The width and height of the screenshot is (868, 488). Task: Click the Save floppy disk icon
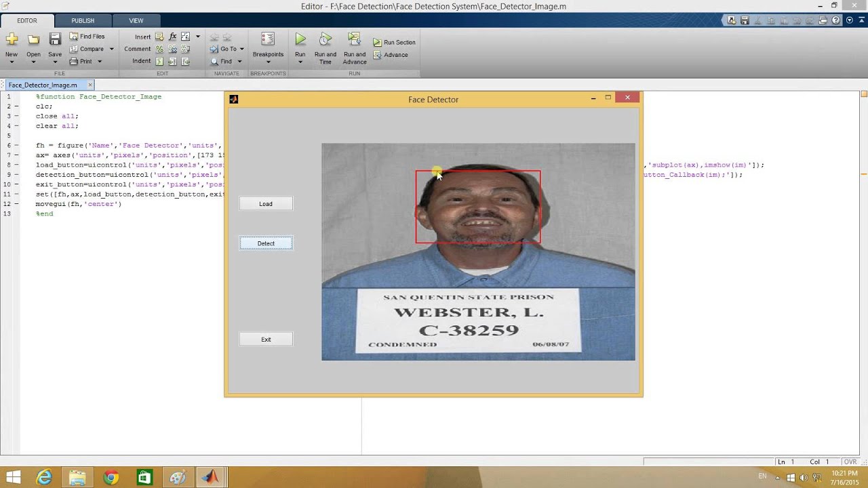pos(55,39)
